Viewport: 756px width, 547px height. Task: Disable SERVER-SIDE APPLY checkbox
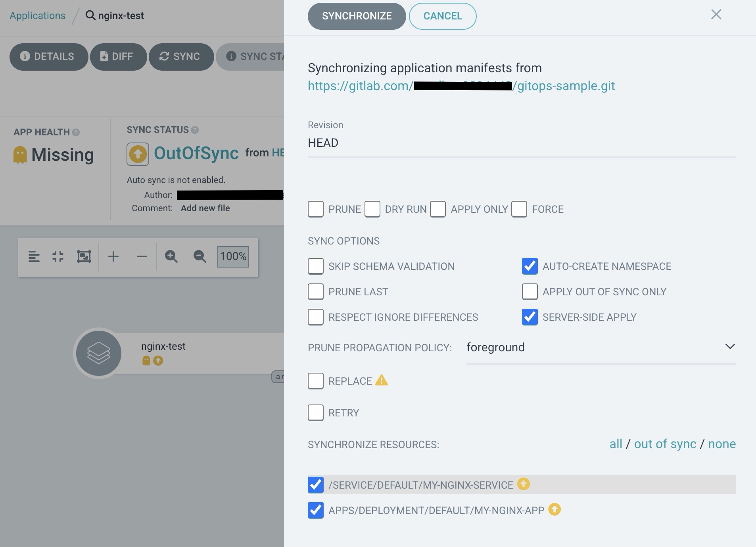tap(530, 317)
